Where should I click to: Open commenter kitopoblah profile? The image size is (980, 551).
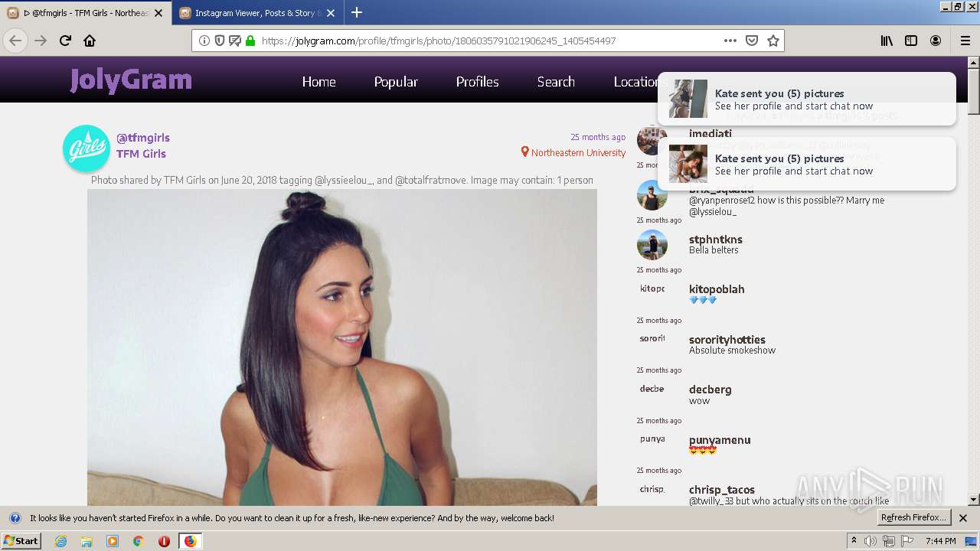[717, 289]
